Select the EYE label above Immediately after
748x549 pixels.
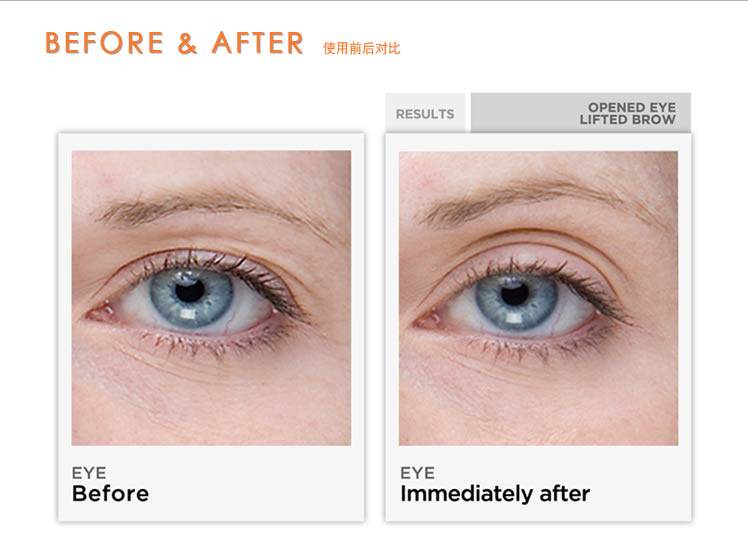(417, 473)
